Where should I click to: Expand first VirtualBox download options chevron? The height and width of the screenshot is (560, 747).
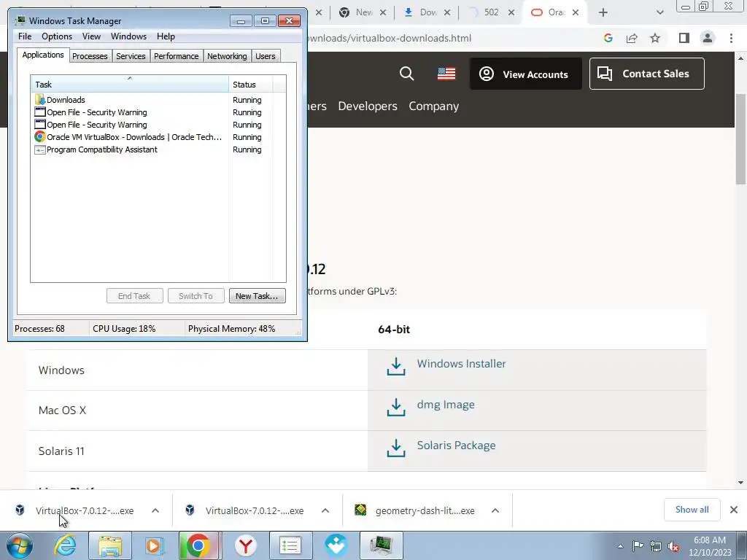(x=155, y=510)
